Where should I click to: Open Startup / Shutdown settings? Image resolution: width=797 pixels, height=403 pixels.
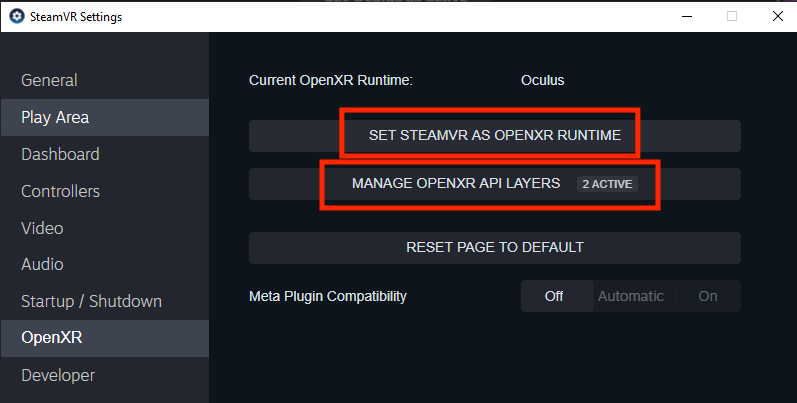point(104,301)
